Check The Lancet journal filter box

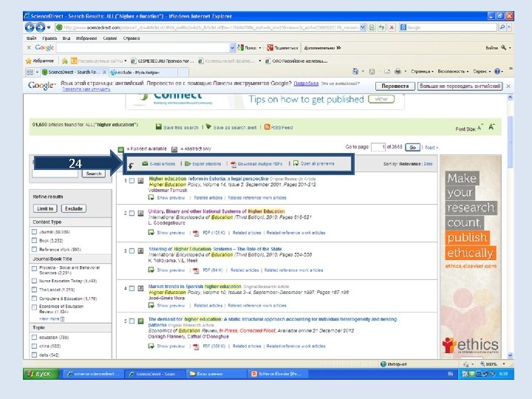(x=34, y=290)
